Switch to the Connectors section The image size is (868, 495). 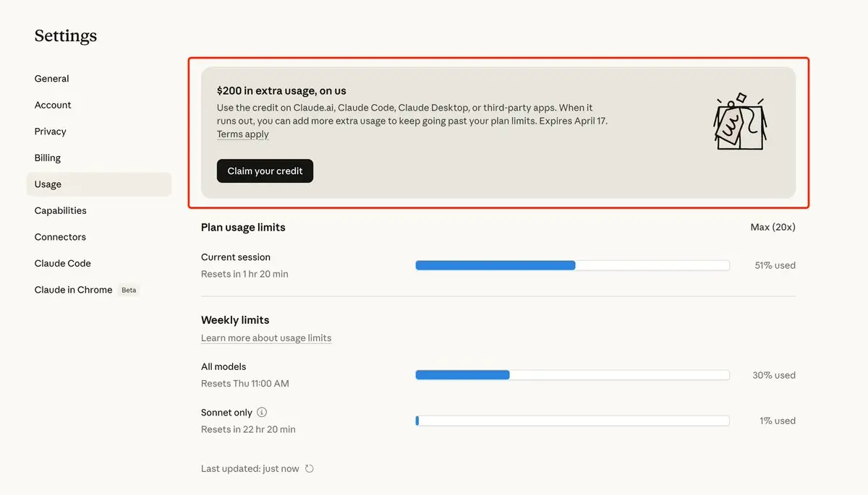click(x=60, y=237)
